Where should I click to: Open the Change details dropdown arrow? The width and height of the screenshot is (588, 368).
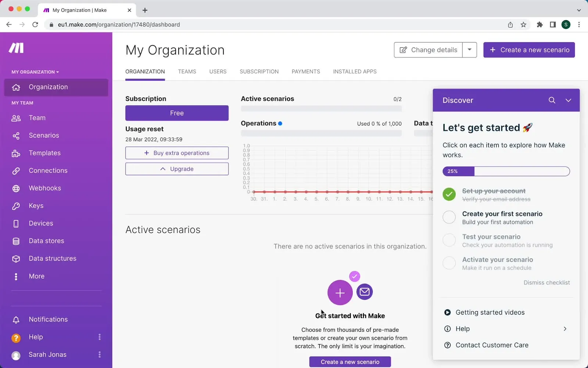tap(469, 50)
